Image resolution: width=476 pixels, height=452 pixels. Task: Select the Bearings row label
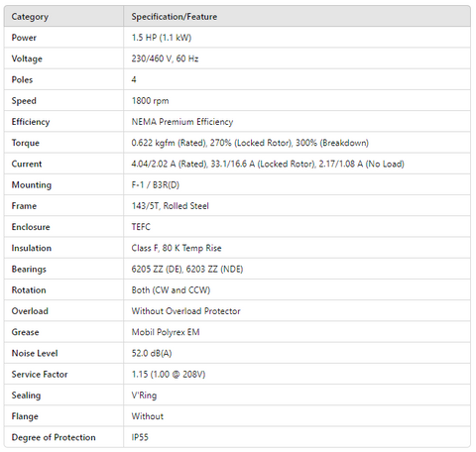coord(29,270)
